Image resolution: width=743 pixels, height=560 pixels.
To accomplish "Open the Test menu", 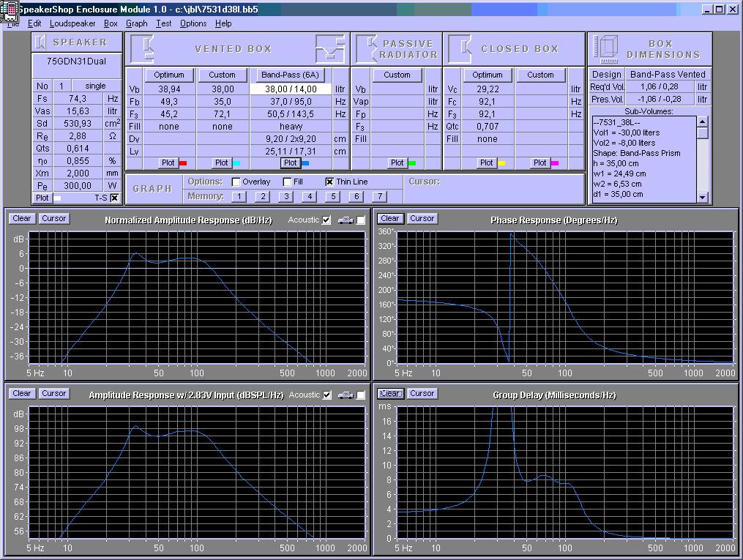I will (164, 23).
